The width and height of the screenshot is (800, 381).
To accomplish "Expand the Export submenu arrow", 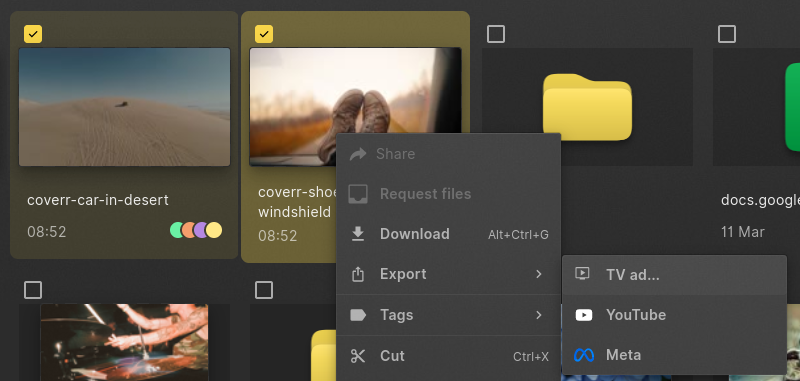I will tap(538, 274).
